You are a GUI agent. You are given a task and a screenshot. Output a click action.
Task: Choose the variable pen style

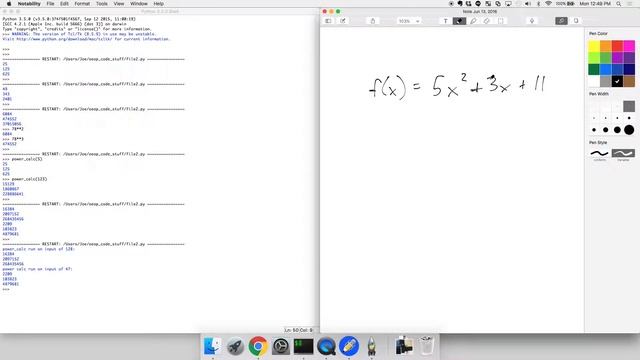623,153
